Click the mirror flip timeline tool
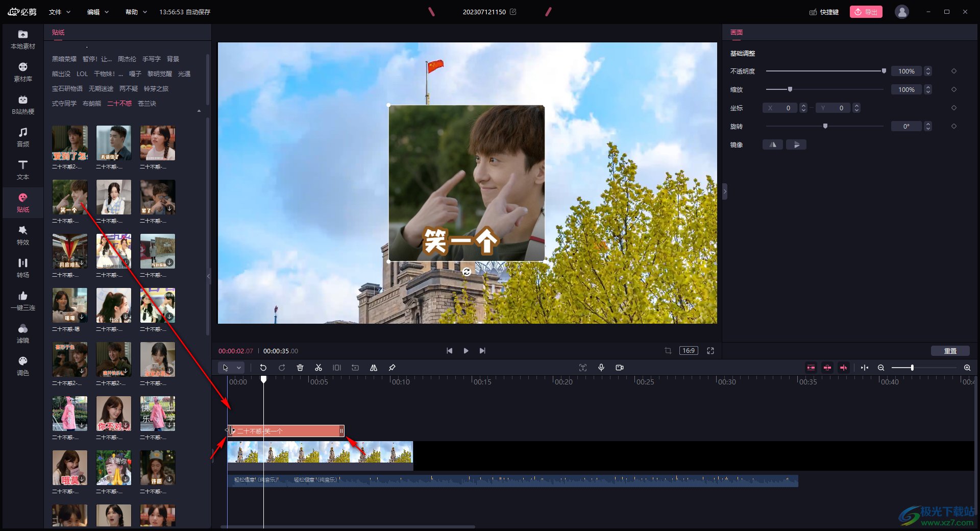 (x=374, y=368)
